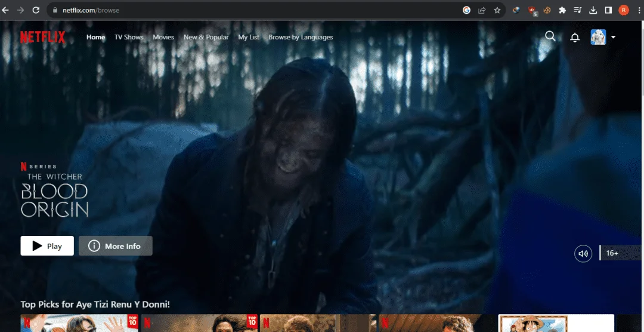644x332 pixels.
Task: Open the Netflix search magnifier
Action: 550,36
